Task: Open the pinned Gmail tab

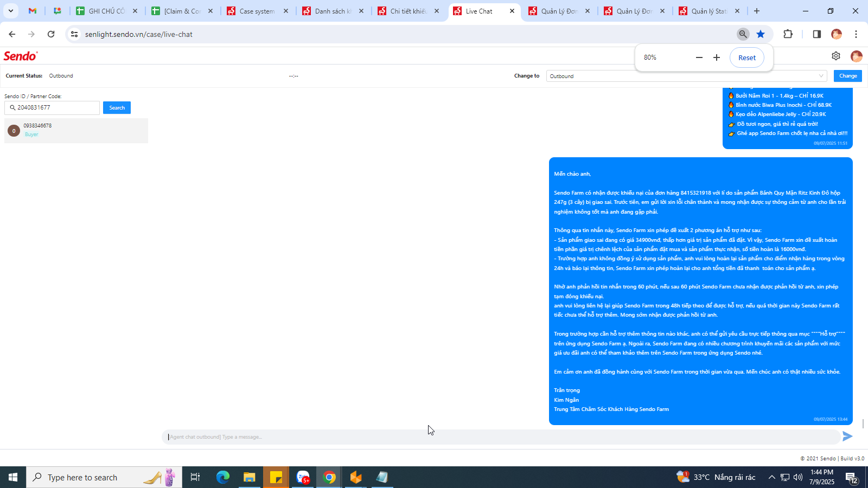Action: pos(33,11)
